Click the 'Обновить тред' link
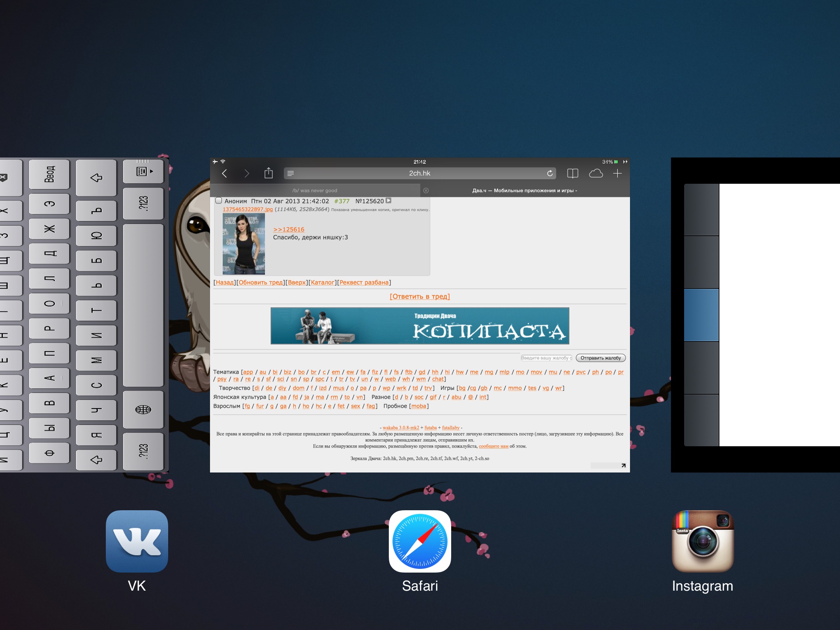Viewport: 840px width, 630px height. 260,282
